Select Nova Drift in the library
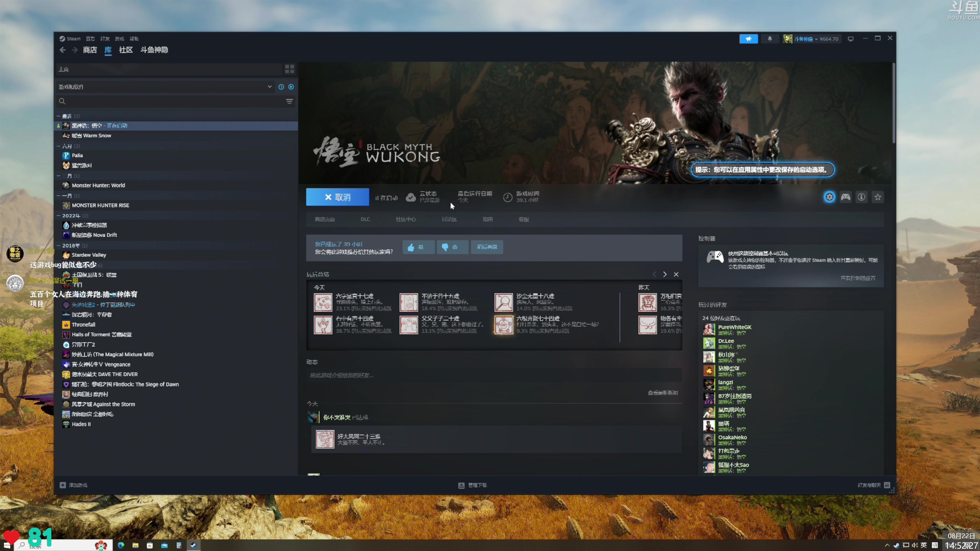Viewport: 980px width, 551px height. click(x=176, y=235)
